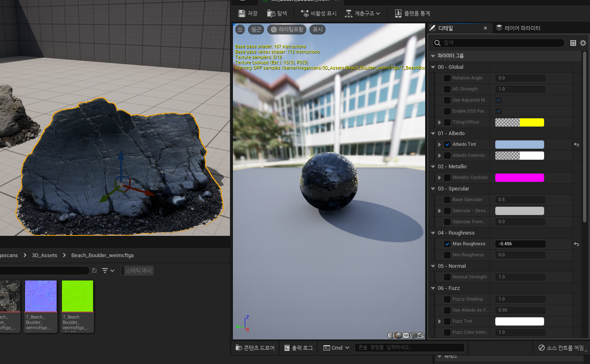The height and width of the screenshot is (364, 590).
Task: Open the 콘텐츠 드로어 content drawer
Action: (x=255, y=348)
